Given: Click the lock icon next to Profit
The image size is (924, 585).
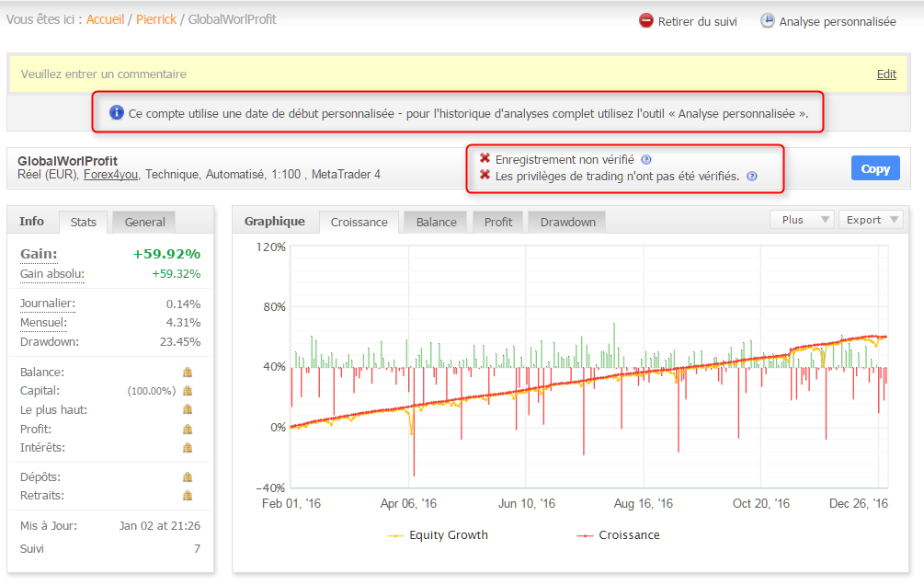Looking at the screenshot, I should tap(188, 429).
